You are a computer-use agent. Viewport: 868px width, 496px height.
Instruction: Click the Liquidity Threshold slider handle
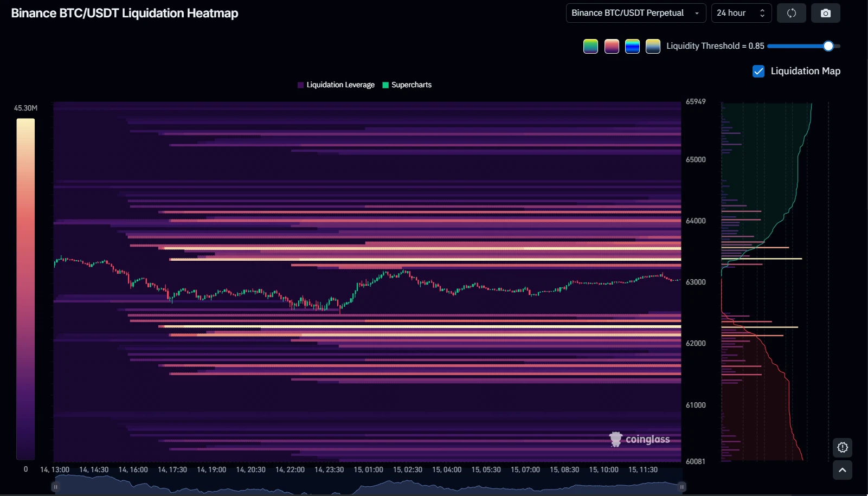pyautogui.click(x=828, y=46)
